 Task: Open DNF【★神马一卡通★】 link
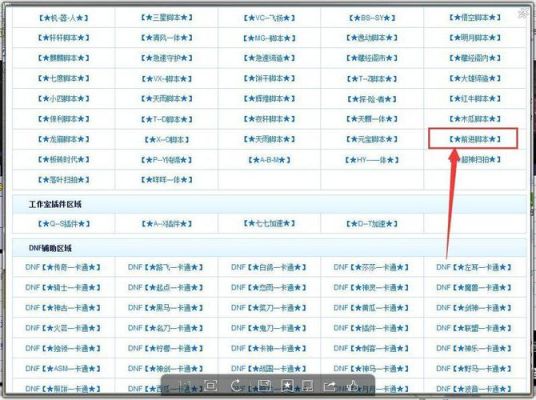coord(371,369)
